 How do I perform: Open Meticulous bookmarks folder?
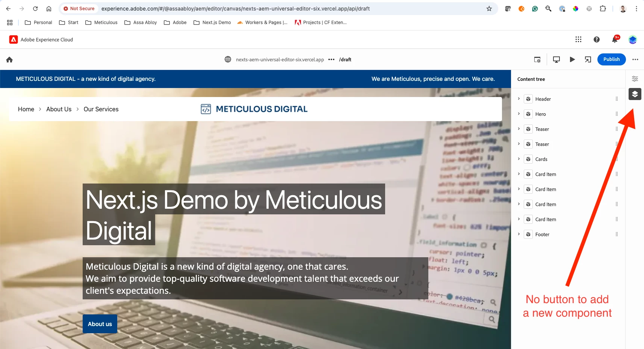pos(101,23)
